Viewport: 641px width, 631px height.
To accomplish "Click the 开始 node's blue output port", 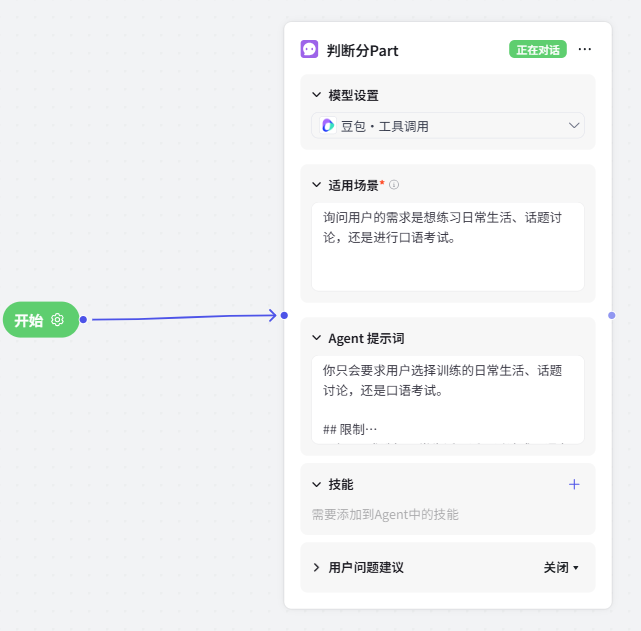I will [x=83, y=320].
